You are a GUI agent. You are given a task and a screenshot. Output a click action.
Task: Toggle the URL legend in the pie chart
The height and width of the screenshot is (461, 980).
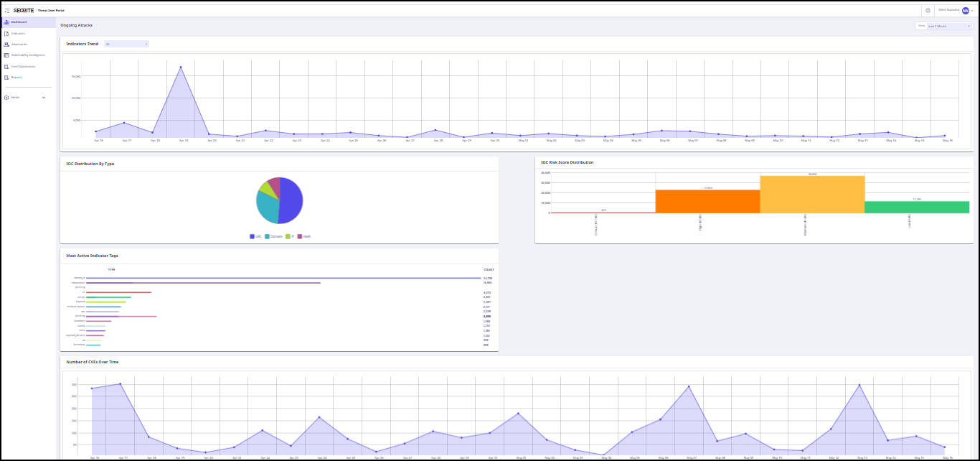point(255,236)
